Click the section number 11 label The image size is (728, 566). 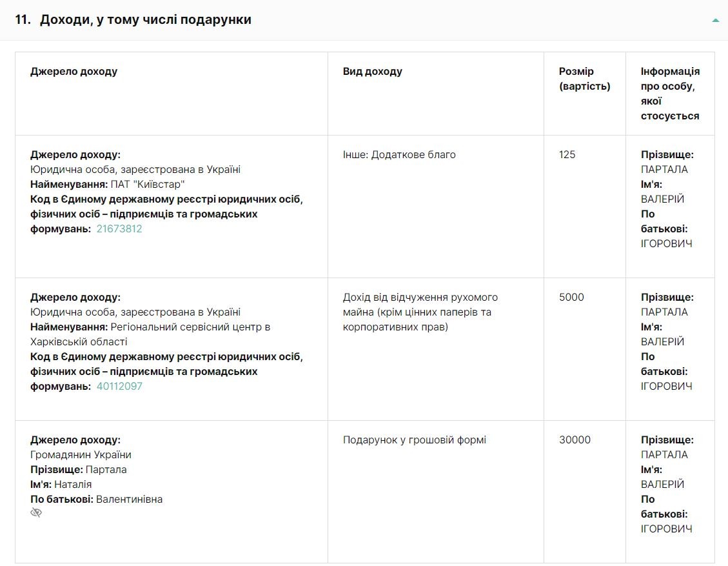[23, 19]
